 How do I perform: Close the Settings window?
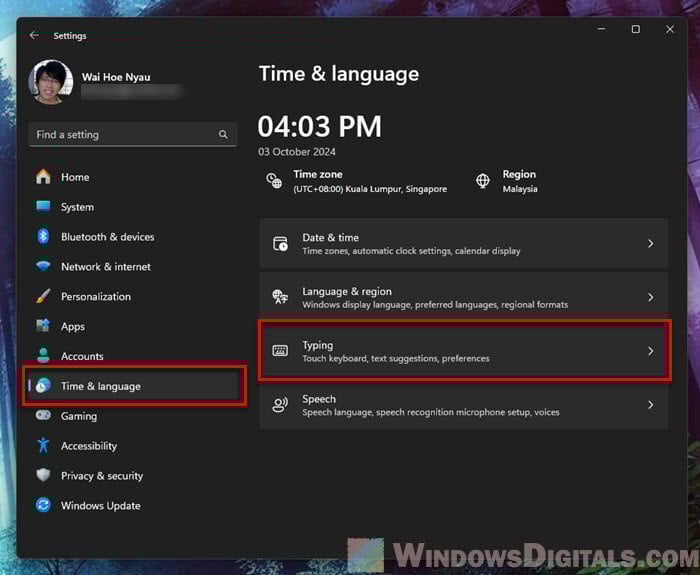pyautogui.click(x=670, y=29)
